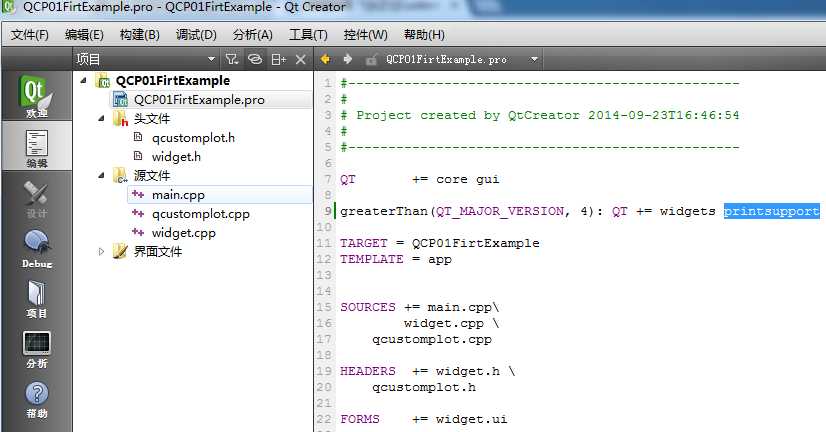Expand the 界面文件 forms folder
The height and width of the screenshot is (432, 826).
point(101,251)
